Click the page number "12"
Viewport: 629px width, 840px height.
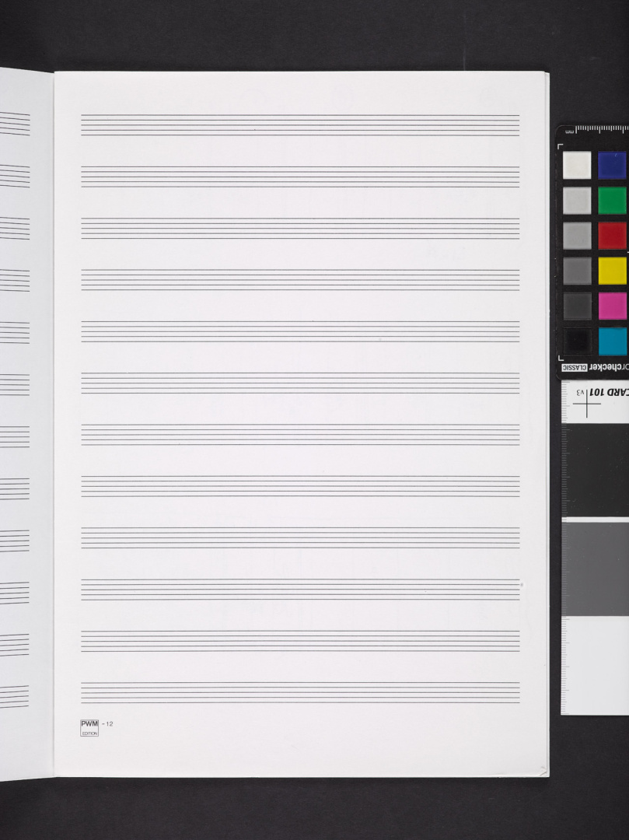tap(109, 724)
